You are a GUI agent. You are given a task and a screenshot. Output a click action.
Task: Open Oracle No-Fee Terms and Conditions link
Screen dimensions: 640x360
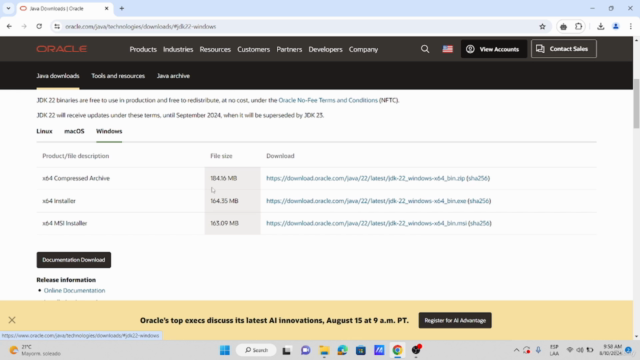coord(328,100)
